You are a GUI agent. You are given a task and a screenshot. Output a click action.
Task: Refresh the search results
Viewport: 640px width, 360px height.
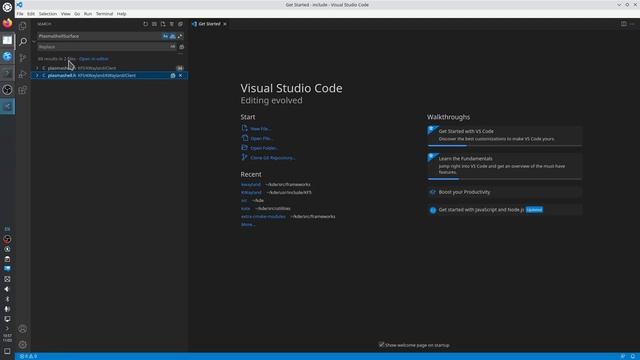(145, 24)
